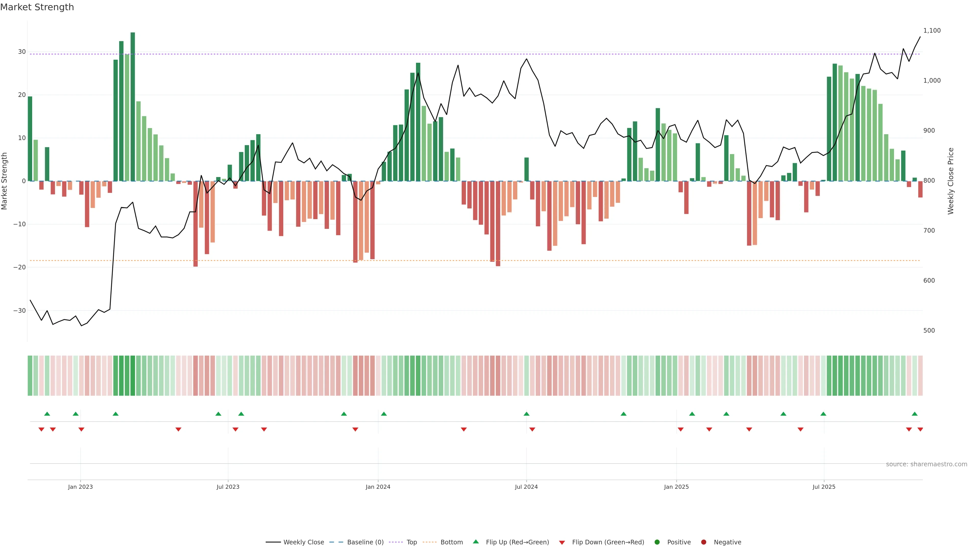Image resolution: width=980 pixels, height=551 pixels.
Task: Click flip-up marker at Jul 2025
Action: (823, 414)
